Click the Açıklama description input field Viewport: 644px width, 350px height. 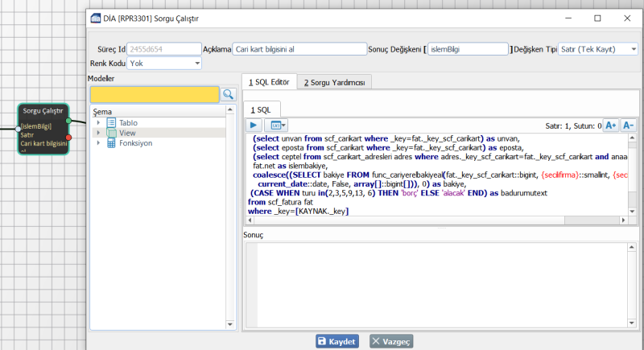pyautogui.click(x=298, y=49)
